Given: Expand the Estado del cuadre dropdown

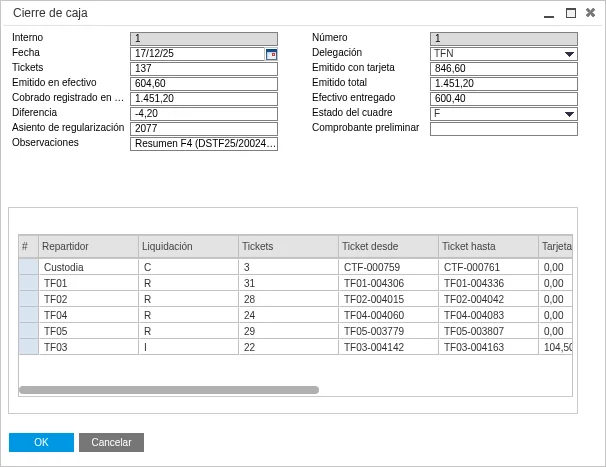Looking at the screenshot, I should [569, 114].
